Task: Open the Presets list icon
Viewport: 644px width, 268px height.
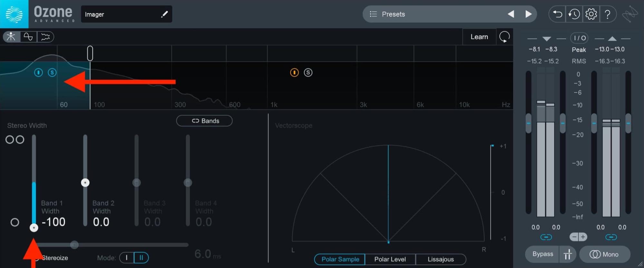Action: pyautogui.click(x=373, y=14)
